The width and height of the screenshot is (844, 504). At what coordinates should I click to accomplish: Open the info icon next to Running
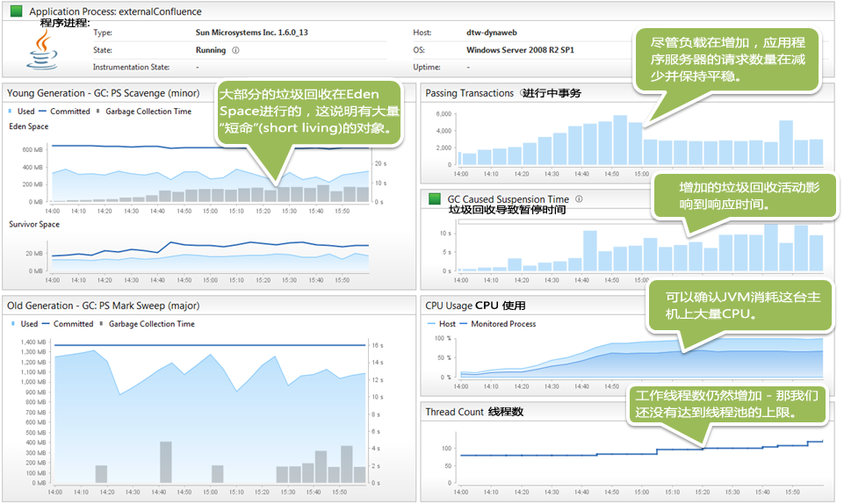coord(235,50)
